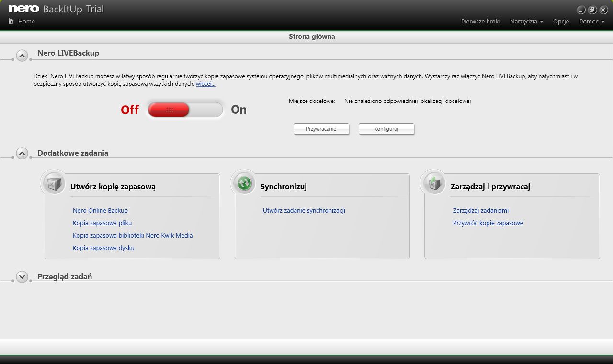This screenshot has width=613, height=364.
Task: Click the Home house icon
Action: coord(11,22)
